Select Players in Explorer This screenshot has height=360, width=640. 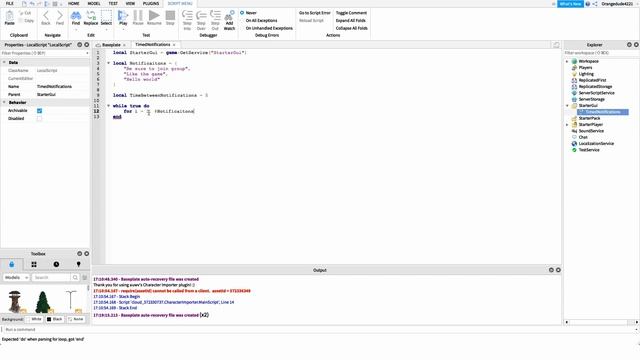click(x=585, y=68)
